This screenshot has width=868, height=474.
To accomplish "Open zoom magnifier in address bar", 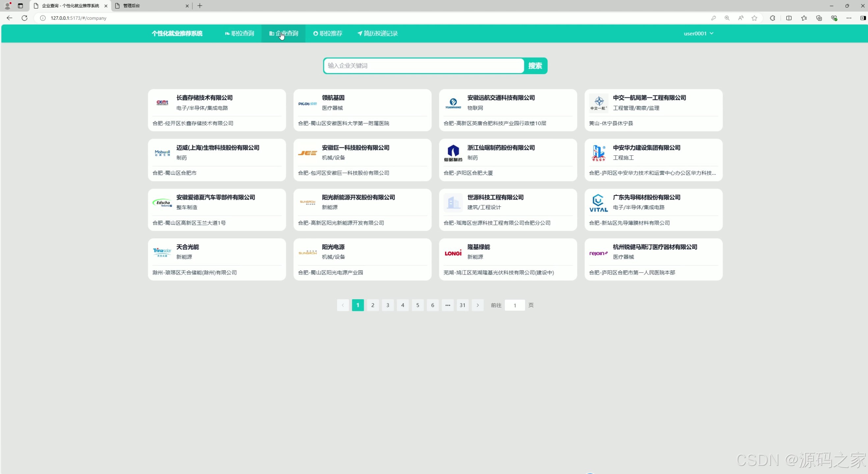I will (x=727, y=18).
